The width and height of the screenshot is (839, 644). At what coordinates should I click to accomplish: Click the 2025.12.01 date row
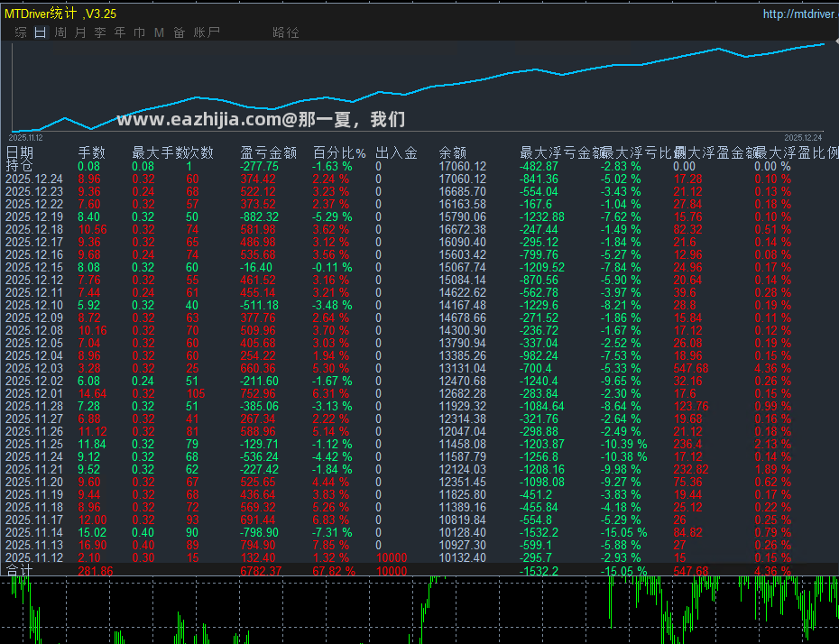(34, 393)
